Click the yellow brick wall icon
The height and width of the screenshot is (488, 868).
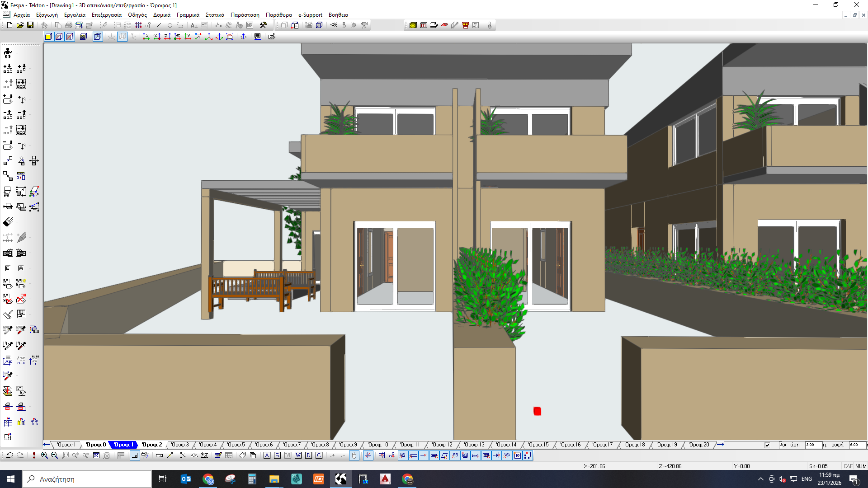[413, 25]
